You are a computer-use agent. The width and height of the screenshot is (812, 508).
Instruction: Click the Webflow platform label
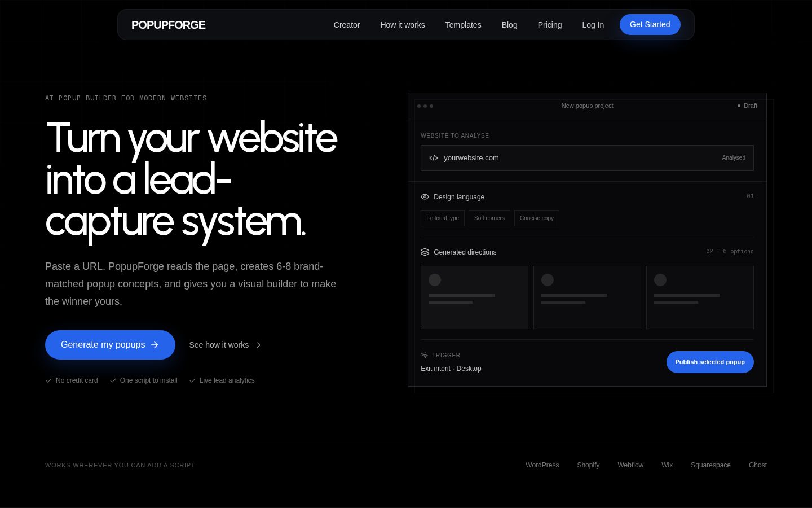pyautogui.click(x=630, y=465)
